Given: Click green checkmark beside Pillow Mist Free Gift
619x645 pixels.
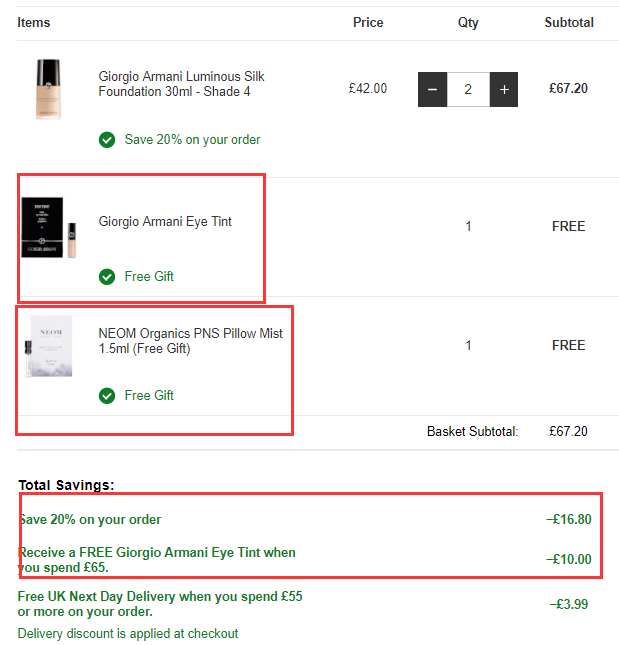Looking at the screenshot, I should (107, 396).
